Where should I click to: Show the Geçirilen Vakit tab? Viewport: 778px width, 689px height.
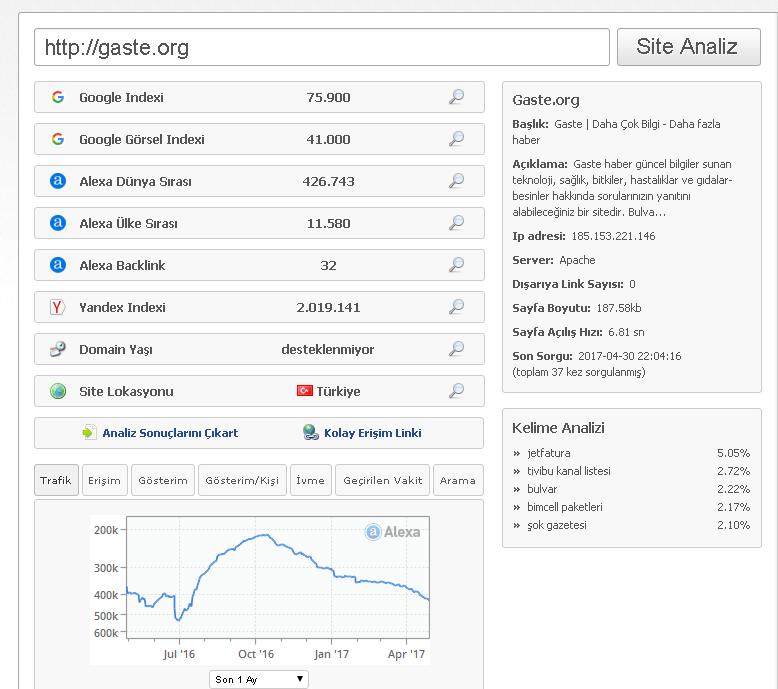tap(383, 480)
